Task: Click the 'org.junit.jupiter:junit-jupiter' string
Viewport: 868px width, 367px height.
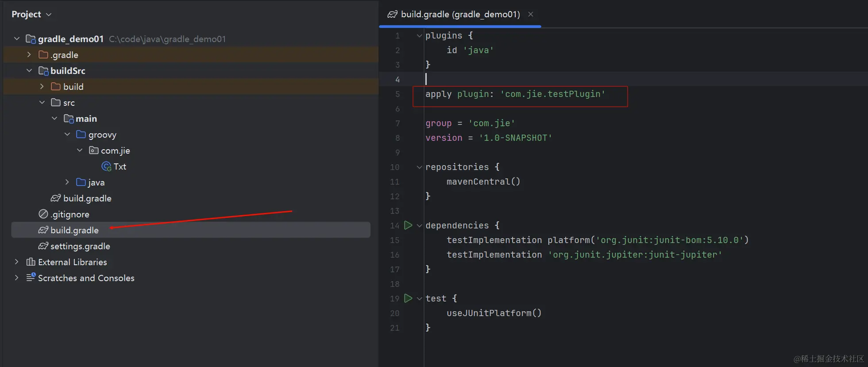Action: [635, 255]
